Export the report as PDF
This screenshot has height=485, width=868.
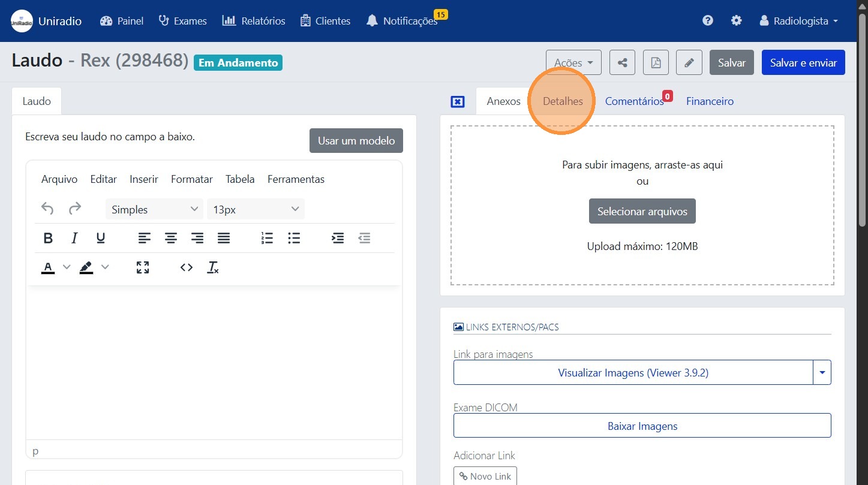click(x=656, y=62)
